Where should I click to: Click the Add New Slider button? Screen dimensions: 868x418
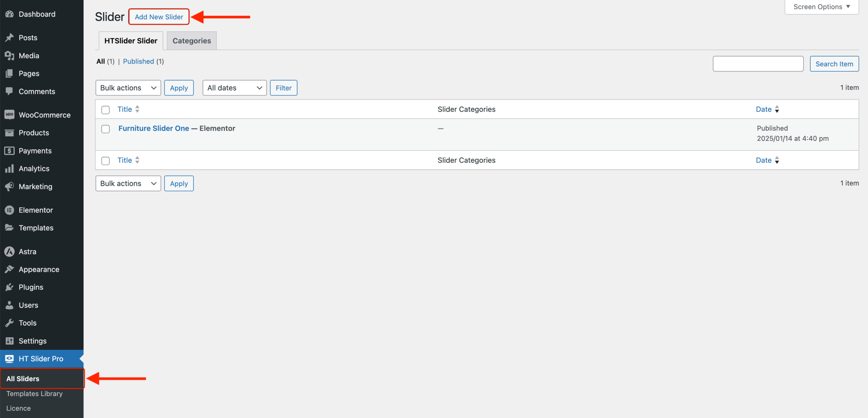tap(158, 16)
